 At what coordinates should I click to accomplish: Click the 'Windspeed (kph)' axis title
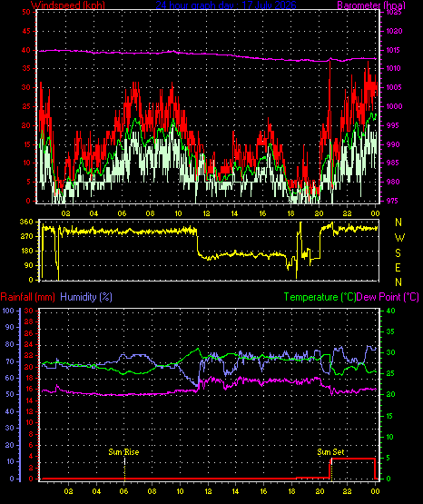[x=68, y=5]
